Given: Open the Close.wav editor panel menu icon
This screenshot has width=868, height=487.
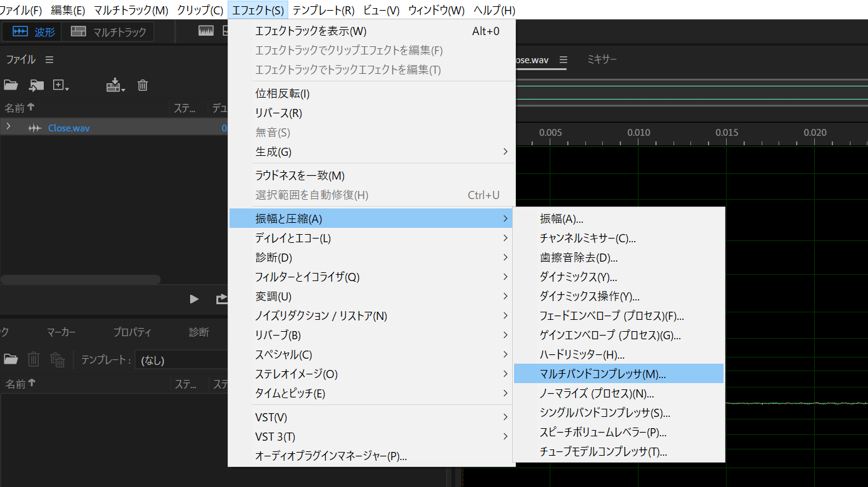Looking at the screenshot, I should pos(563,59).
